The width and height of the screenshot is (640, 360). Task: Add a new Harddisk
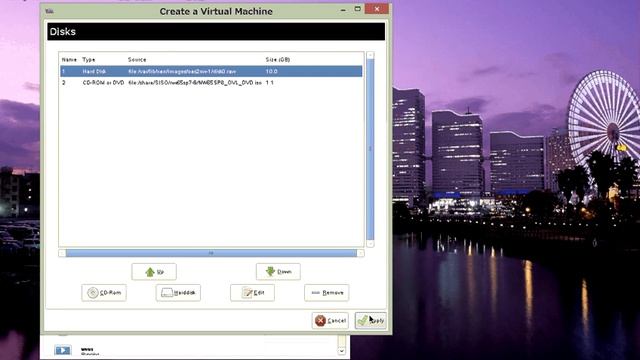178,293
